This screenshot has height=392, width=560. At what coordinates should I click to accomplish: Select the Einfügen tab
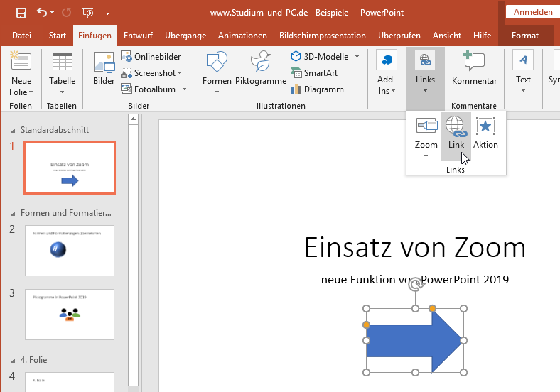[x=95, y=36]
